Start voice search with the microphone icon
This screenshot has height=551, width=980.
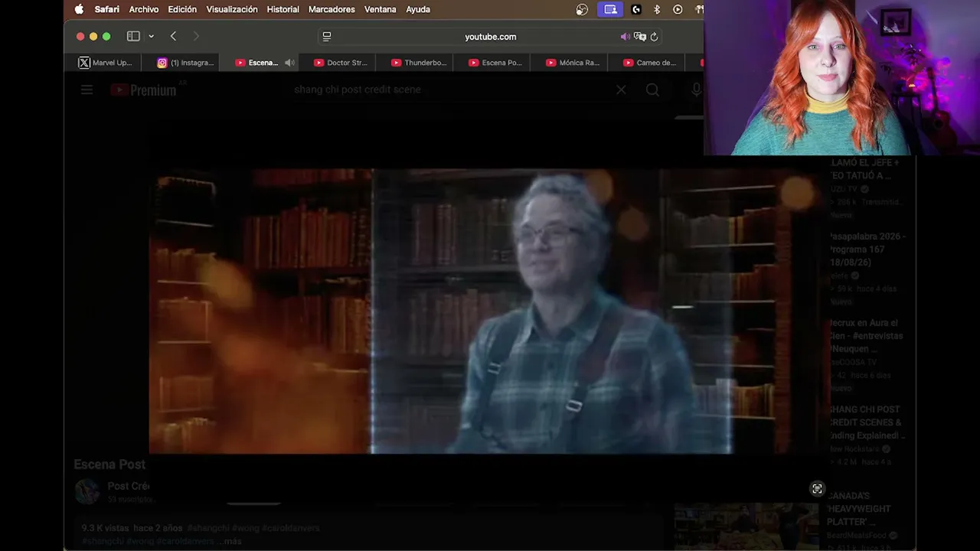696,90
